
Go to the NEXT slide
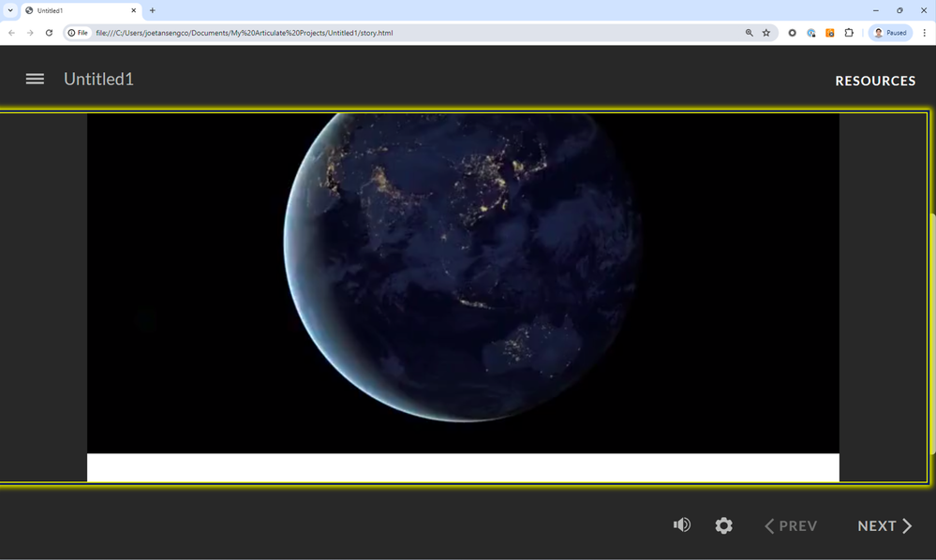[884, 526]
